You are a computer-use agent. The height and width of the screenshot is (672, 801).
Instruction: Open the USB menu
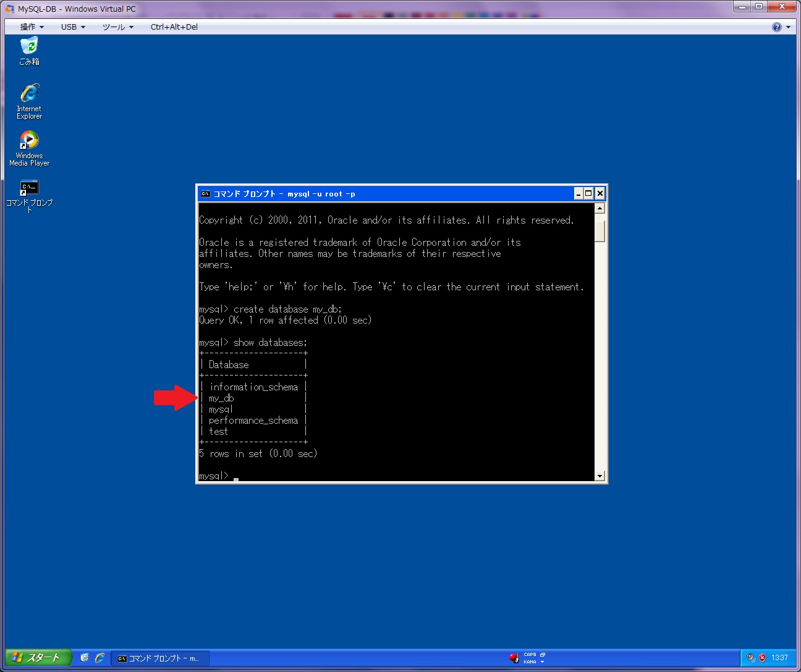tap(73, 27)
